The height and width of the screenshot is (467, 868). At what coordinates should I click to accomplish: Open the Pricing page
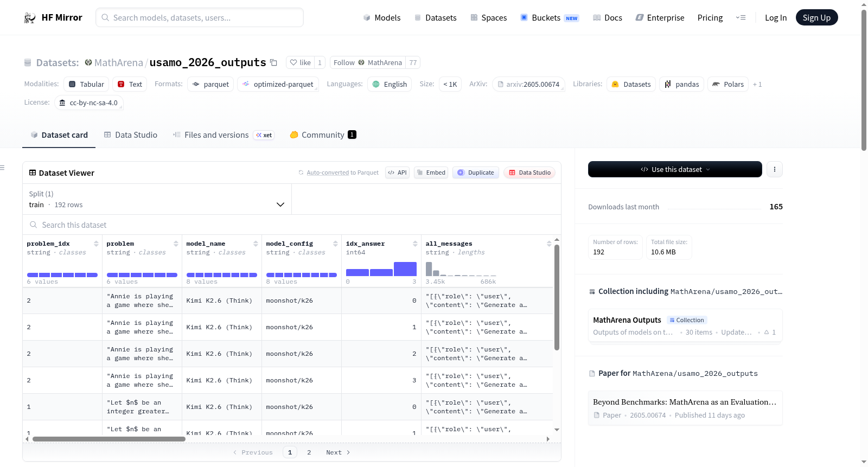[x=710, y=18]
